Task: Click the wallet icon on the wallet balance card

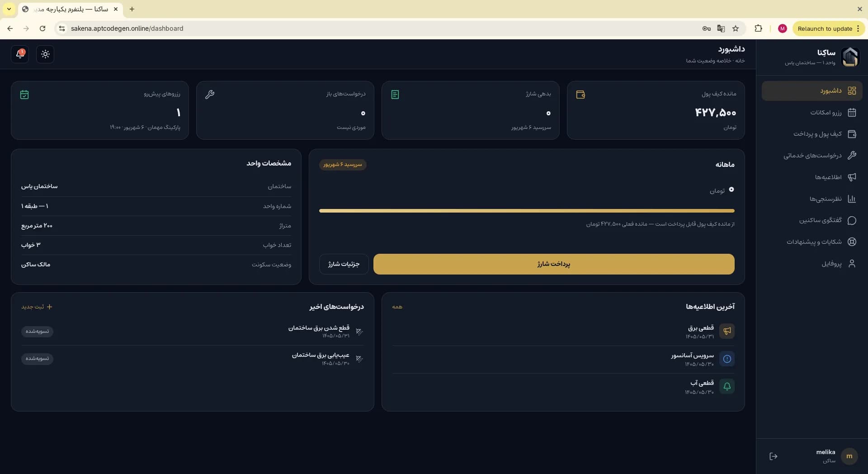Action: tap(580, 95)
